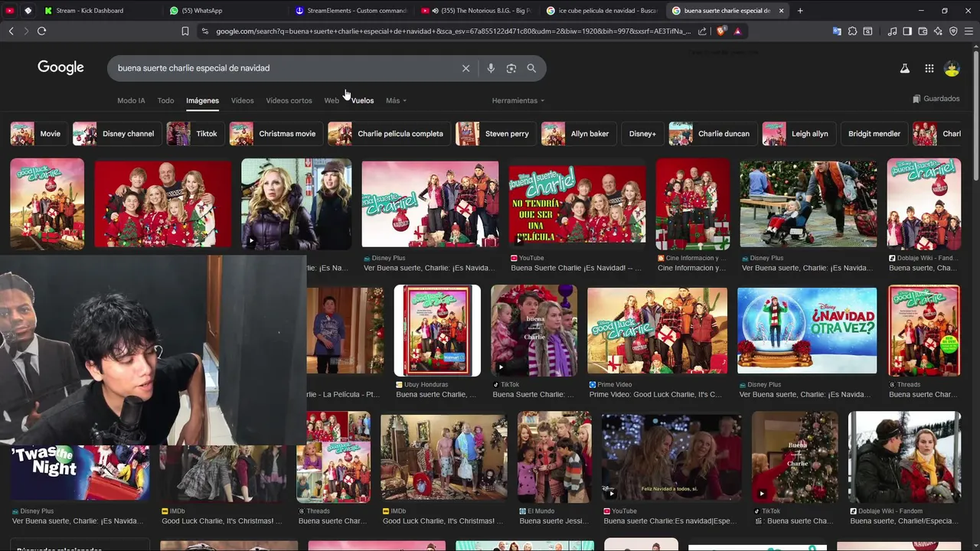Screen dimensions: 980x551
Task: Select the Vuelos search tab
Action: pyautogui.click(x=363, y=100)
